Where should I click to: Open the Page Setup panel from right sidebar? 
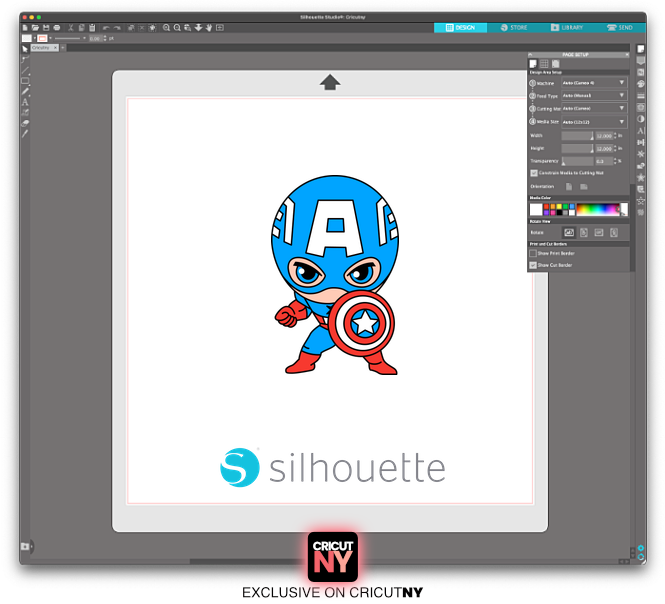641,49
